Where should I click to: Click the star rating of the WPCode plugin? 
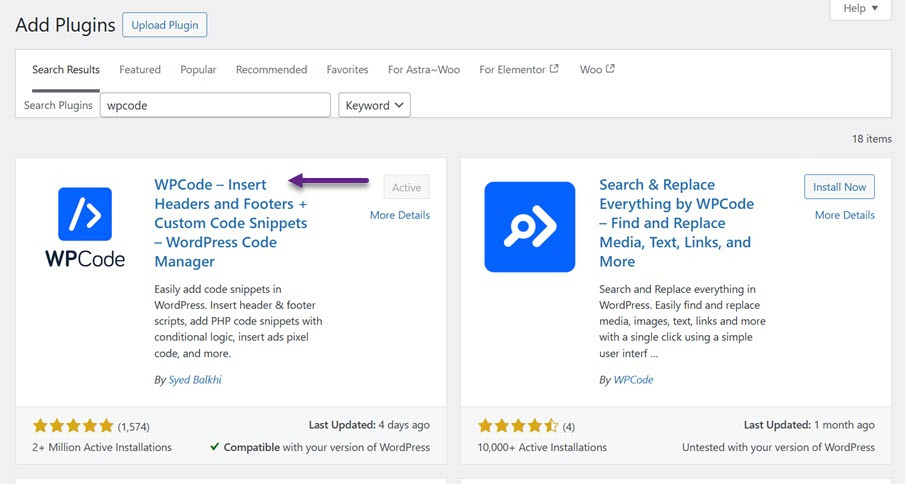click(x=74, y=426)
